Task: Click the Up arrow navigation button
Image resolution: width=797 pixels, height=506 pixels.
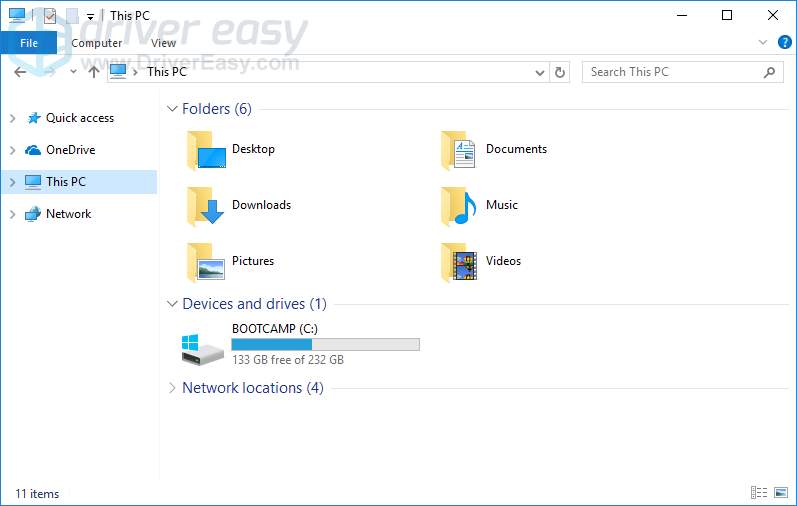Action: [94, 72]
